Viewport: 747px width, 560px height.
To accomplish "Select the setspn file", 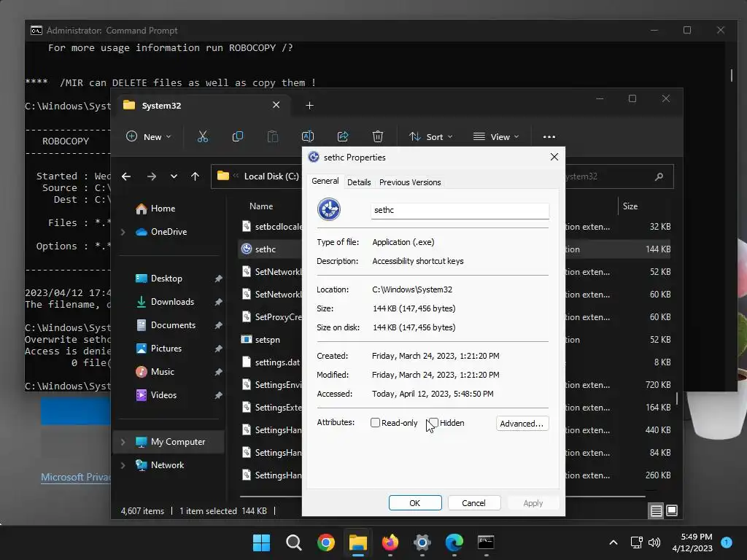I will tap(267, 340).
